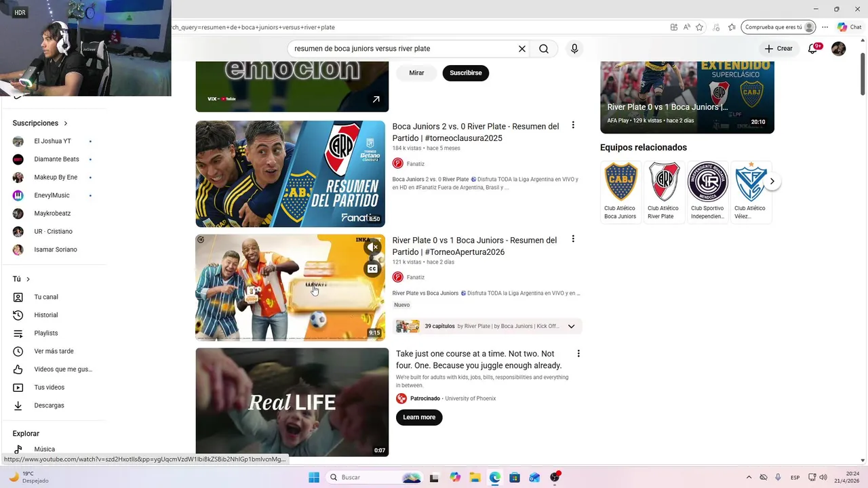
Task: Open File Explorer from taskbar
Action: pyautogui.click(x=475, y=477)
